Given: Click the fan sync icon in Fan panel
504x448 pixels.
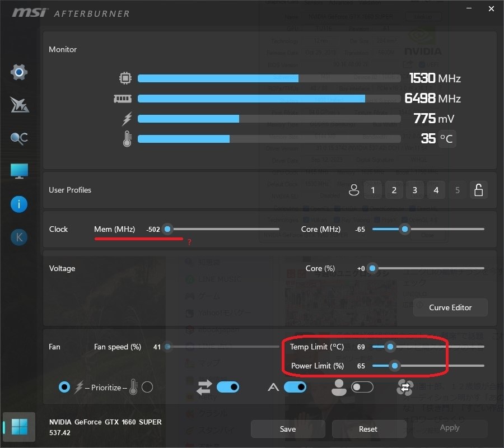Looking at the screenshot, I should pos(405,388).
